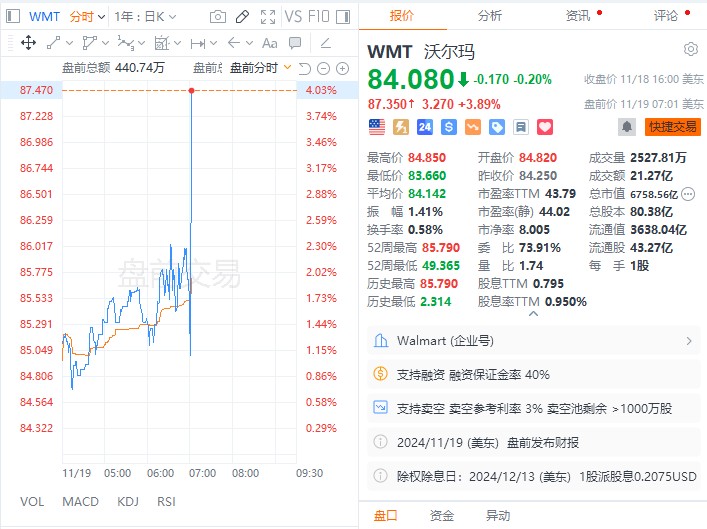Click the 盘前发布财报 earnings notice
This screenshot has width=707, height=529.
tap(534, 442)
